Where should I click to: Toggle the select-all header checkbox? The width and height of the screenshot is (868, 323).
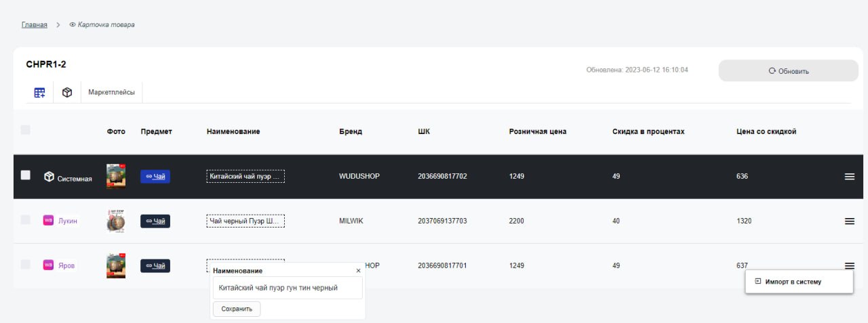(x=26, y=130)
